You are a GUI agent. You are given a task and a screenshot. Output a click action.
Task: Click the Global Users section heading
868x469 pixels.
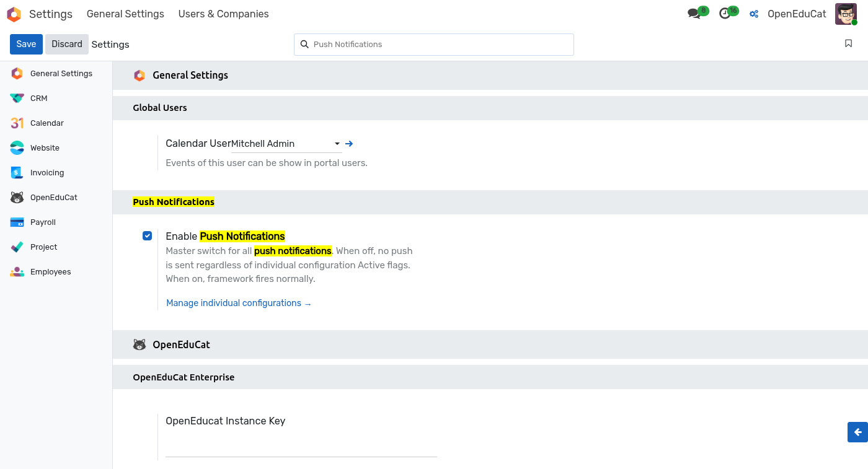tap(160, 108)
